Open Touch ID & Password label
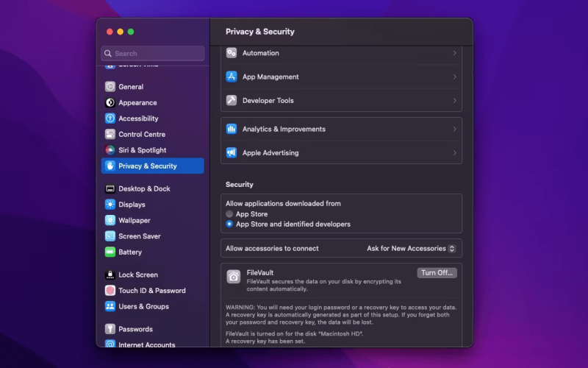This screenshot has height=368, width=588. [152, 290]
